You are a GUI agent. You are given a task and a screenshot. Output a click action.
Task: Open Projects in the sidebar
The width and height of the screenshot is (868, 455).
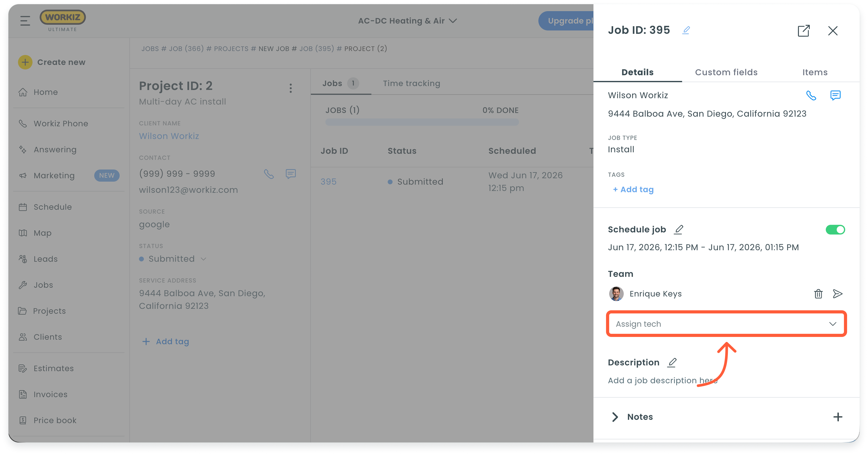click(x=49, y=311)
